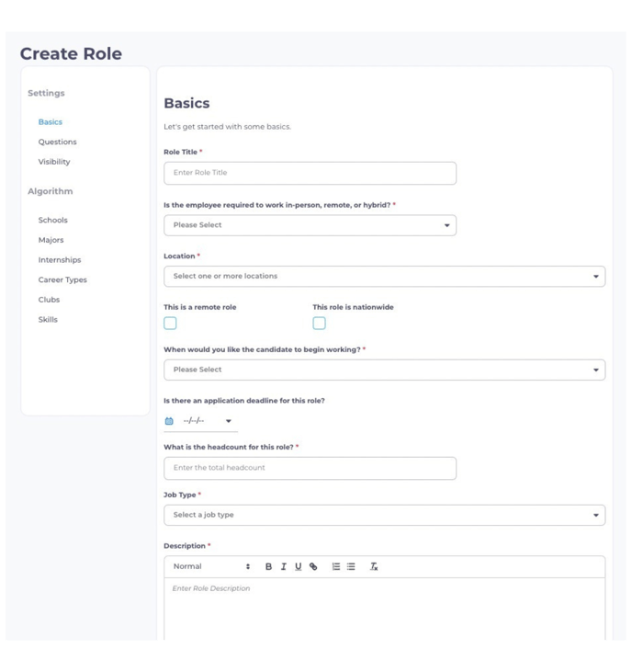
Task: Open the candidate start date dropdown
Action: click(x=384, y=370)
